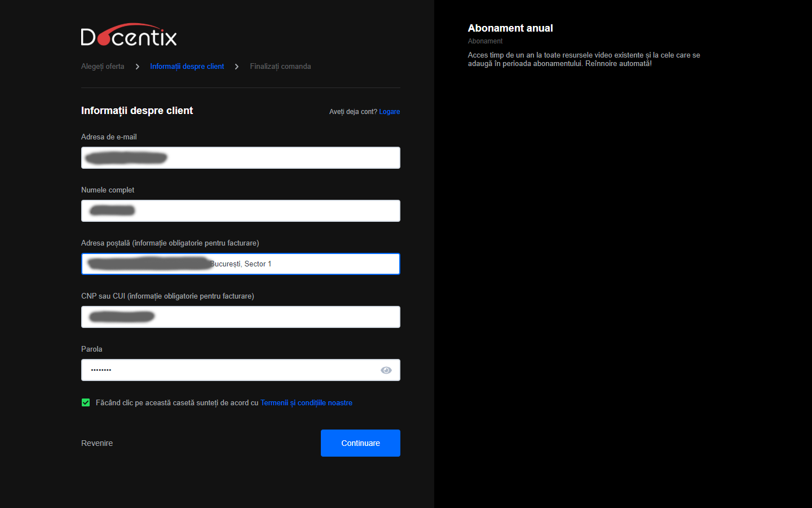Click the Abonament anual heading

point(510,28)
